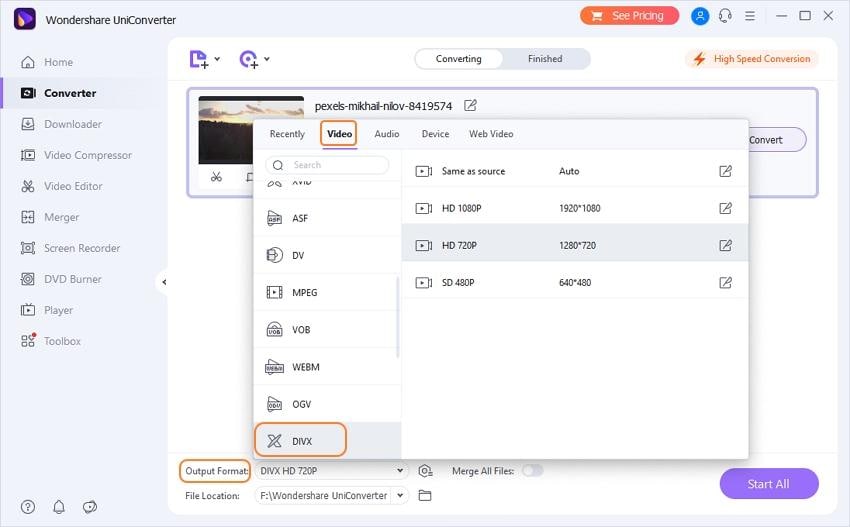The width and height of the screenshot is (850, 527).
Task: Select the ASF format
Action: tap(327, 218)
